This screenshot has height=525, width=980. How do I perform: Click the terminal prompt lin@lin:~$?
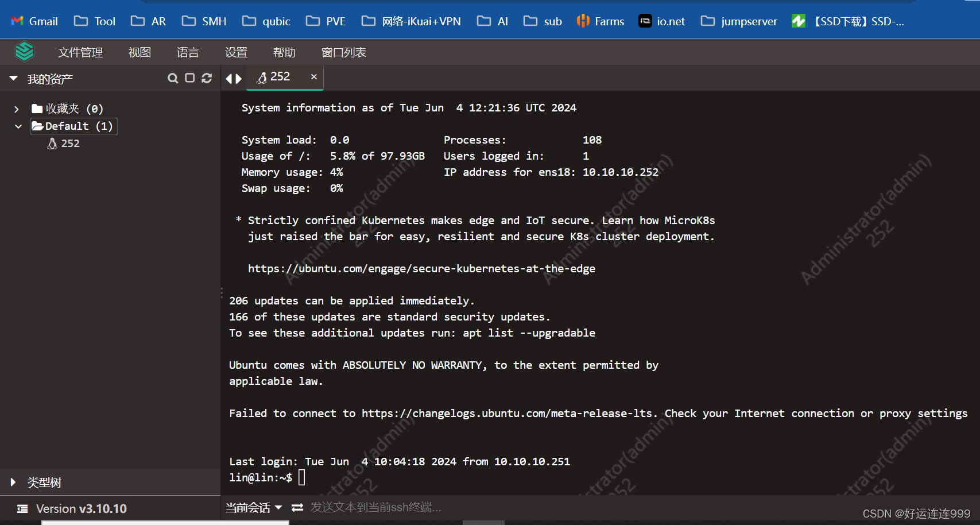261,477
